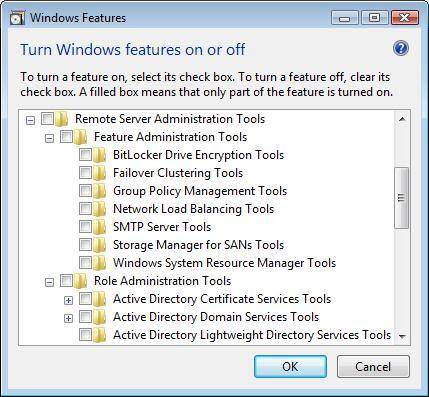
Task: Expand Active Directory Certificate Services Tools
Action: (x=68, y=301)
